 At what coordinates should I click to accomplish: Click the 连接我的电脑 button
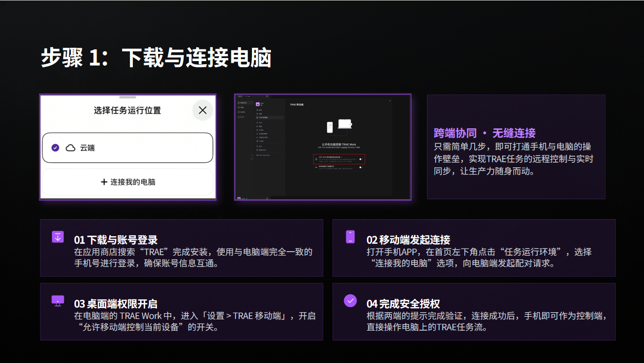coord(127,182)
